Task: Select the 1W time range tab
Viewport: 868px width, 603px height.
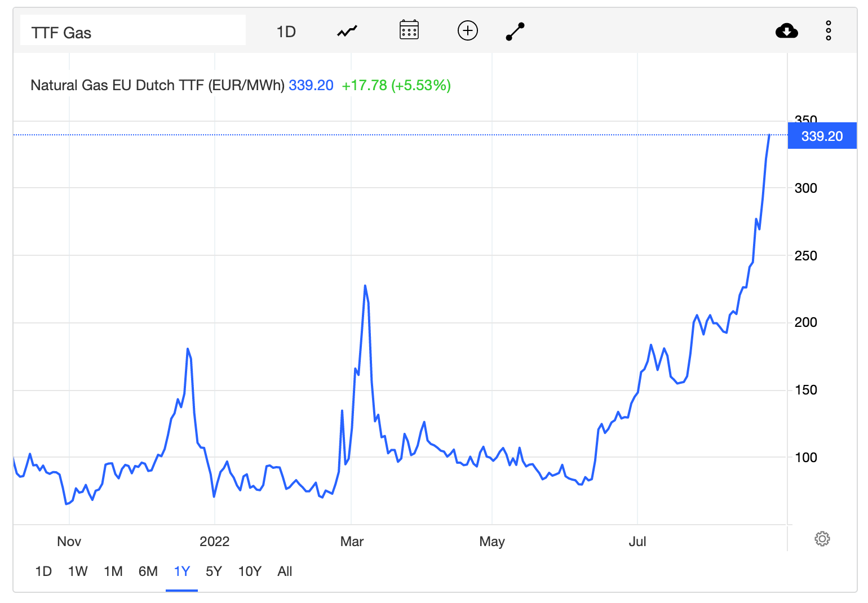Action: click(78, 571)
